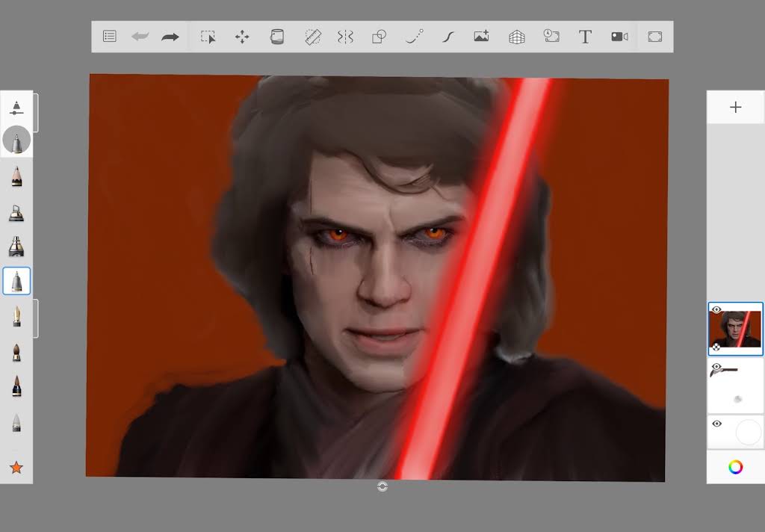Screen dimensions: 765x532
Task: Toggle visibility of the middle sketch layer
Action: pyautogui.click(x=716, y=367)
